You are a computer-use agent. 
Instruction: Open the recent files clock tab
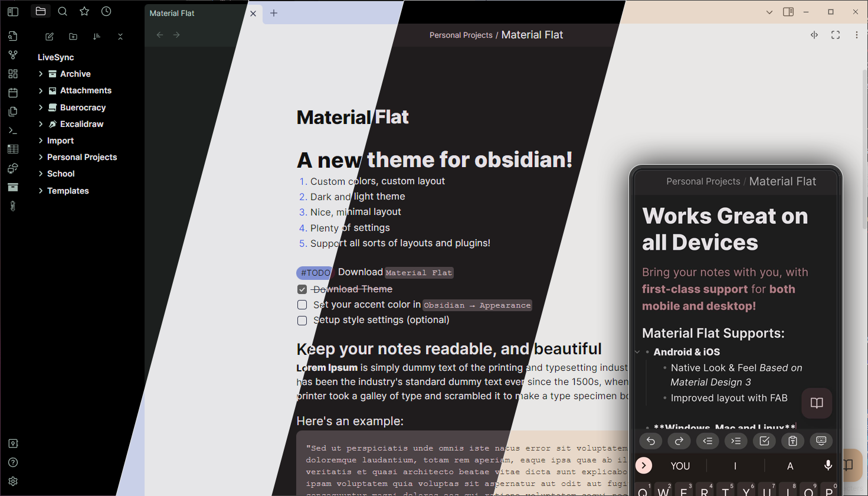[x=106, y=11]
